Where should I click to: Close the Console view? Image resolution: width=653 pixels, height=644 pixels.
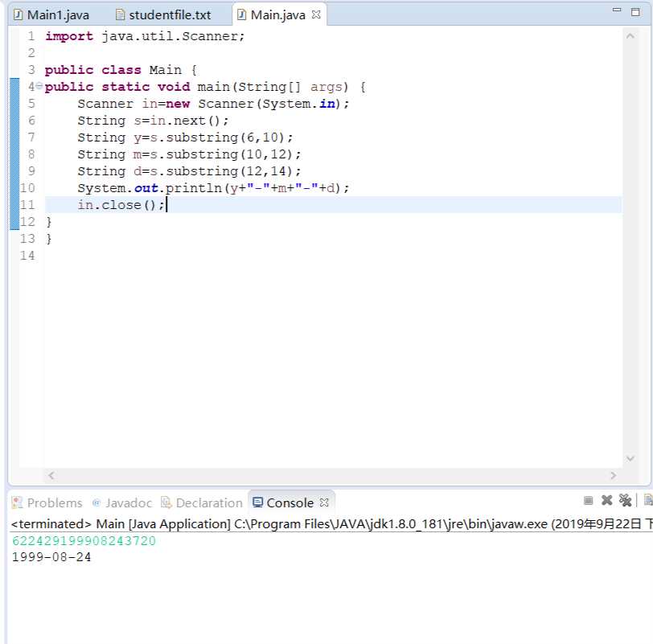point(324,502)
